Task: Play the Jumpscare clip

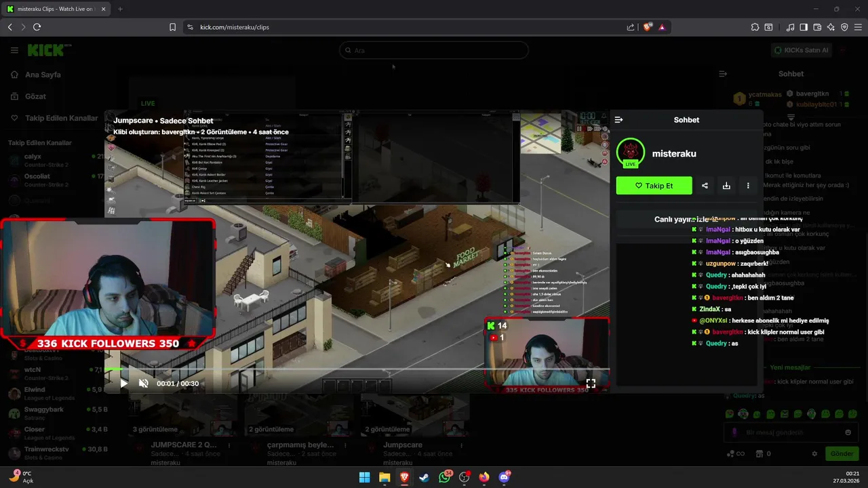Action: (123, 384)
